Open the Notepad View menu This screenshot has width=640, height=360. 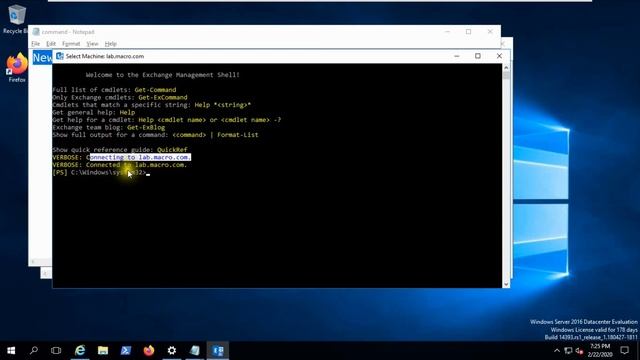[x=92, y=44]
